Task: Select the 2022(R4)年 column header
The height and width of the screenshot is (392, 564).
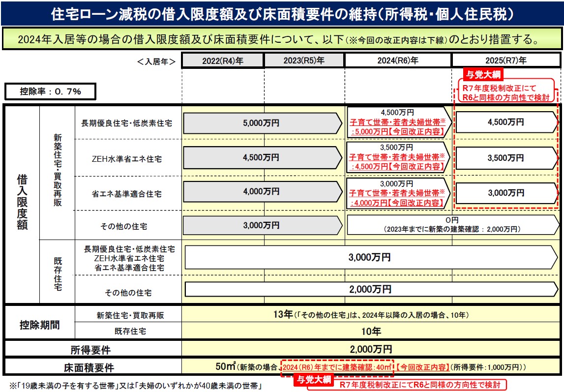Action: click(223, 61)
